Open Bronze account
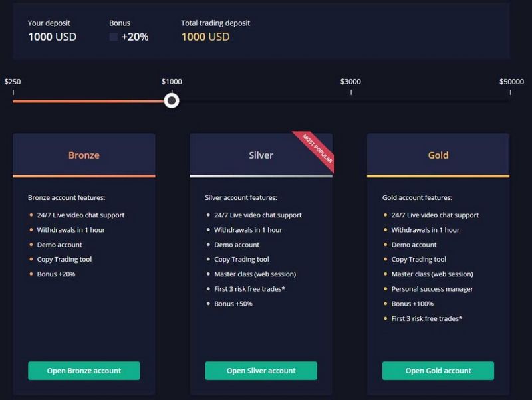Image resolution: width=532 pixels, height=400 pixels. point(84,371)
